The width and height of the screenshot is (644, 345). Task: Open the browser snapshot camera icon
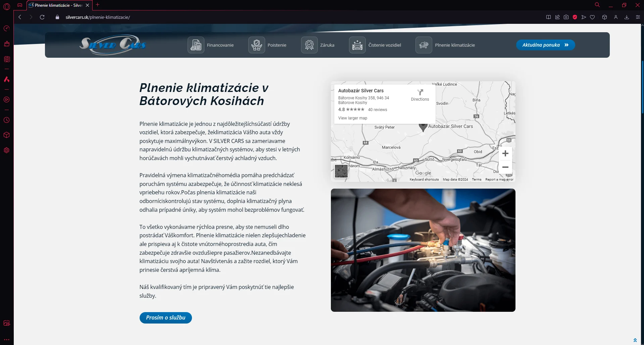click(566, 17)
